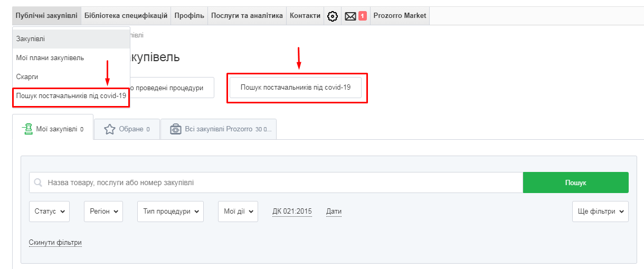Click the red notification badge

pos(363,16)
